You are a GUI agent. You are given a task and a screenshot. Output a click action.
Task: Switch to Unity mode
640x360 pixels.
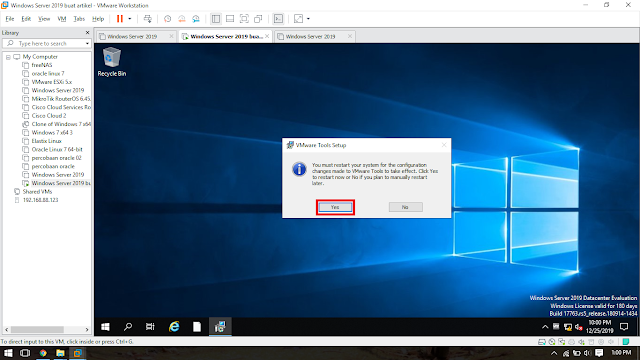(258, 19)
